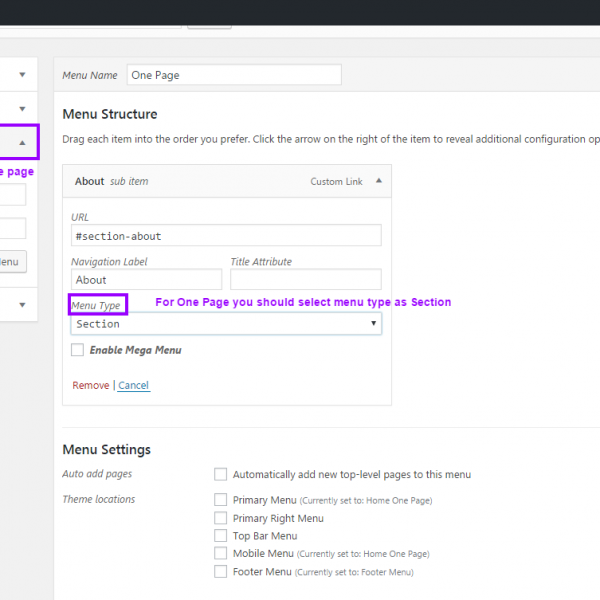
Task: Enable the Mega Menu checkbox
Action: click(x=78, y=350)
